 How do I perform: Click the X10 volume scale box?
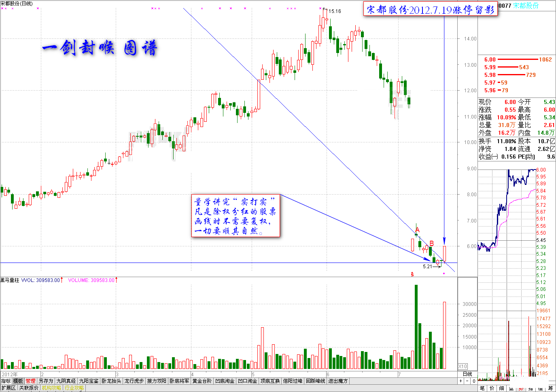pyautogui.click(x=463, y=367)
